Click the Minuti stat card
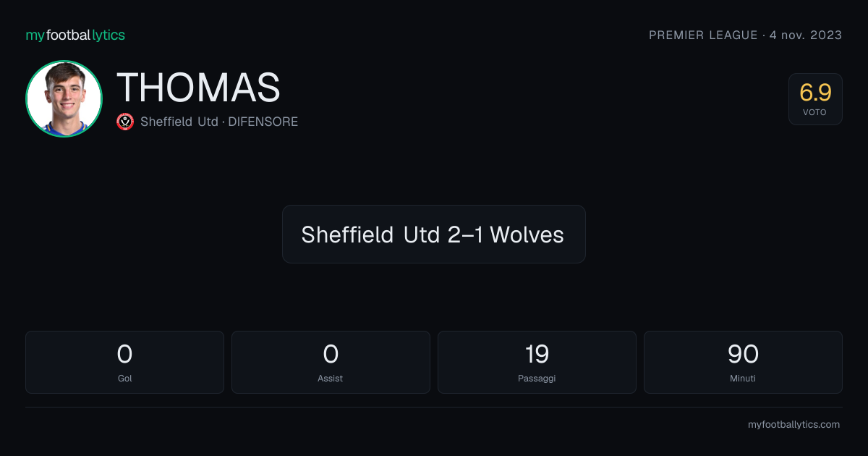The image size is (868, 456). (743, 362)
